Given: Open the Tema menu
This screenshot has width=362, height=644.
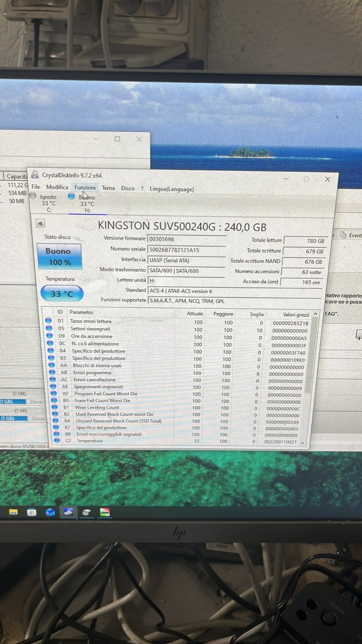Looking at the screenshot, I should pyautogui.click(x=108, y=188).
